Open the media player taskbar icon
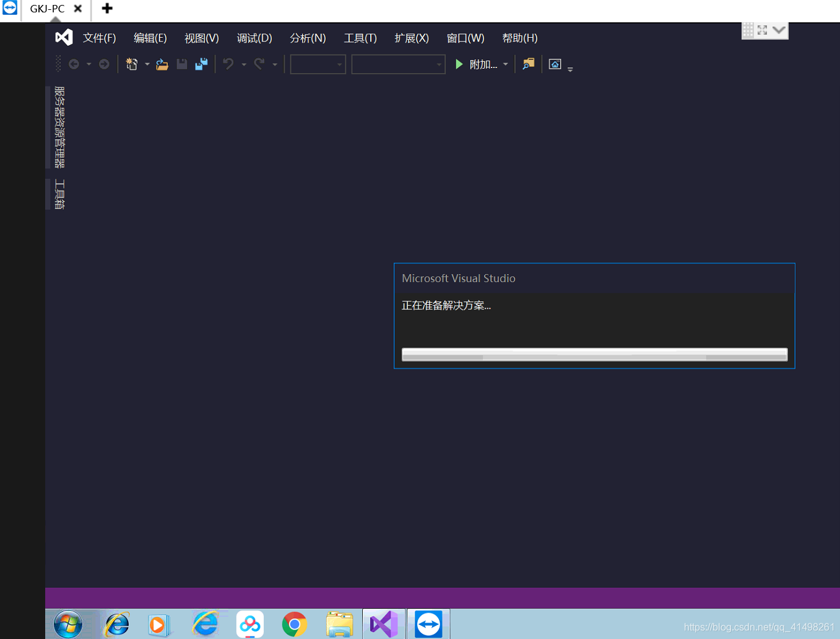 [x=159, y=625]
